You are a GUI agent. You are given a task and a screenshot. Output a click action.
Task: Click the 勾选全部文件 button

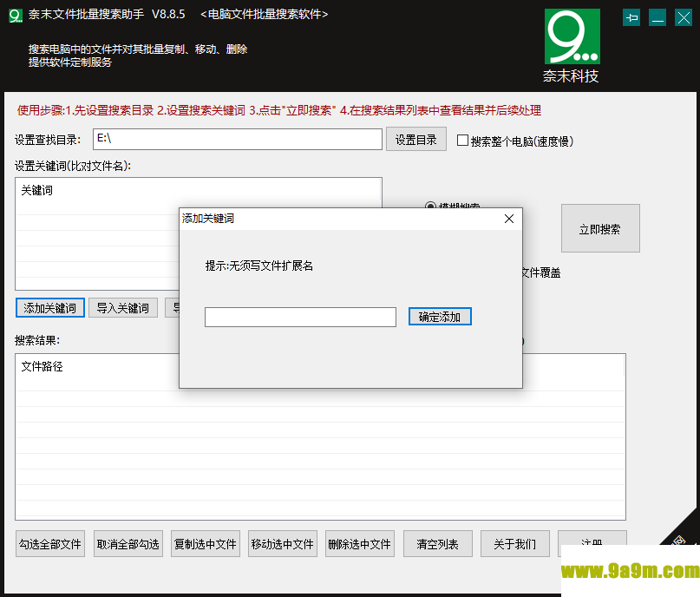tap(50, 544)
